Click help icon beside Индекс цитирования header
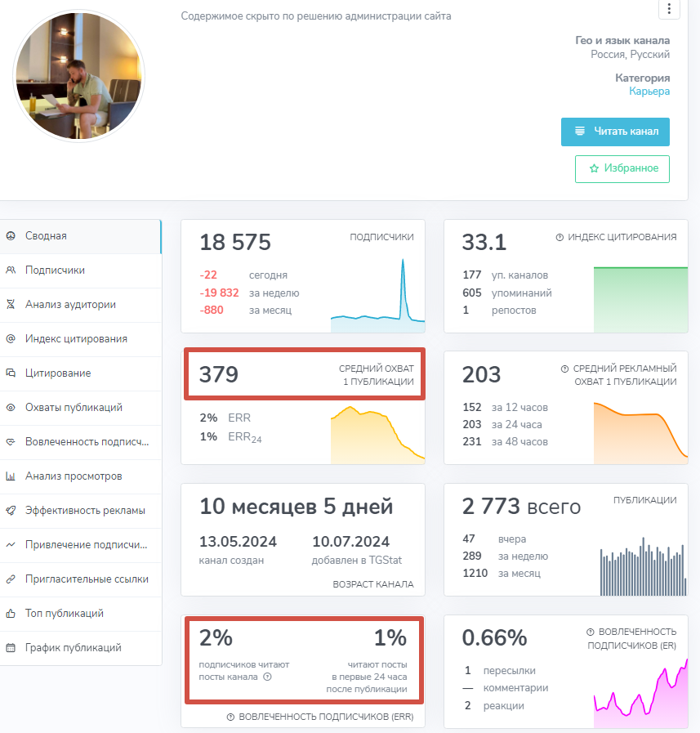700x733 pixels. coord(560,237)
